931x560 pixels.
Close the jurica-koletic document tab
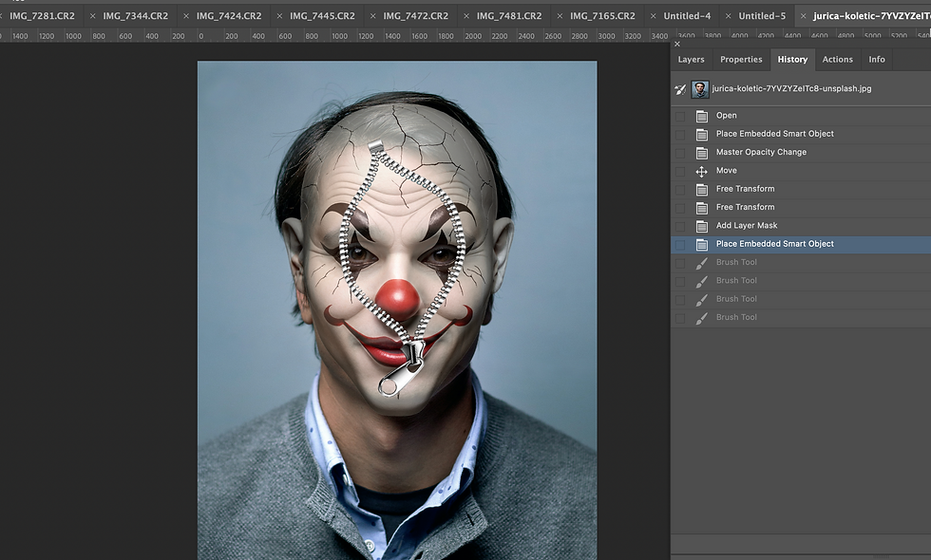point(804,16)
